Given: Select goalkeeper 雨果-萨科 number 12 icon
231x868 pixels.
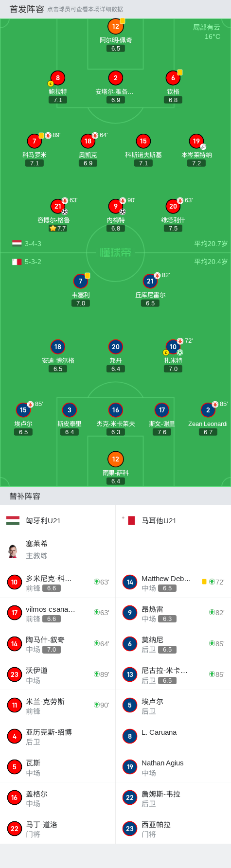Looking at the screenshot, I should click(x=115, y=459).
